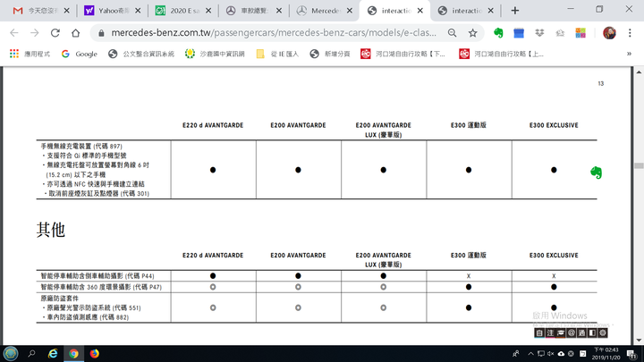This screenshot has width=644, height=362.
Task: Click the 通 input method toolbar button
Action: tap(581, 333)
